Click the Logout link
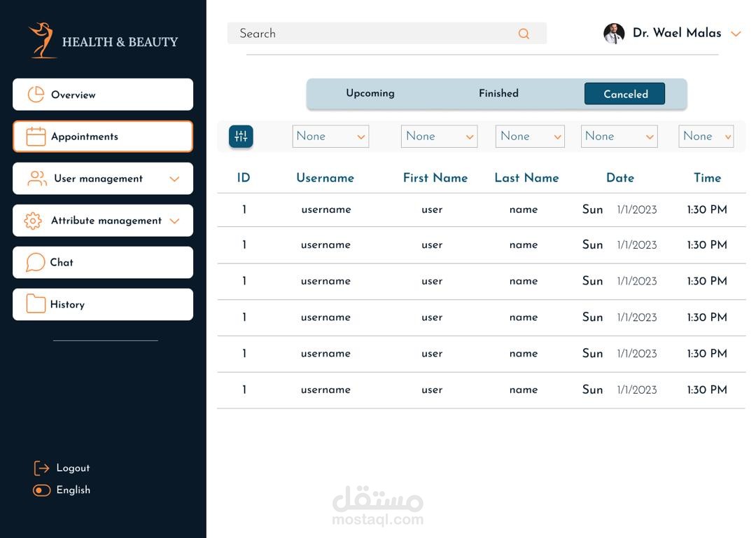756x538 pixels. coord(73,468)
